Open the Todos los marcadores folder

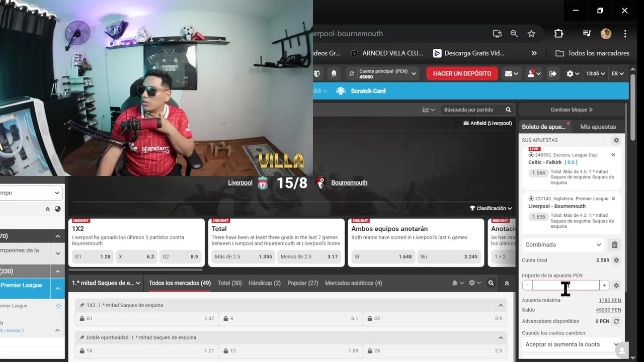(592, 53)
